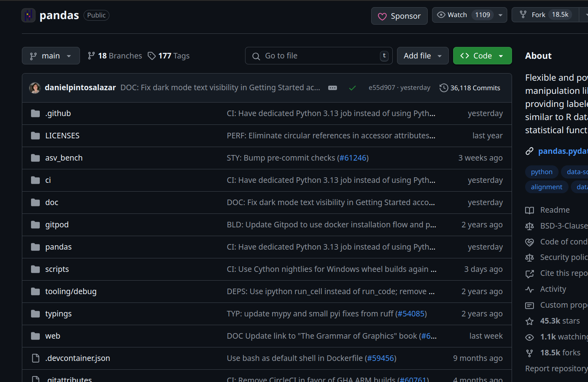Click the scale icon beside Security policy
Screen dimensions: 588x382
[530, 258]
